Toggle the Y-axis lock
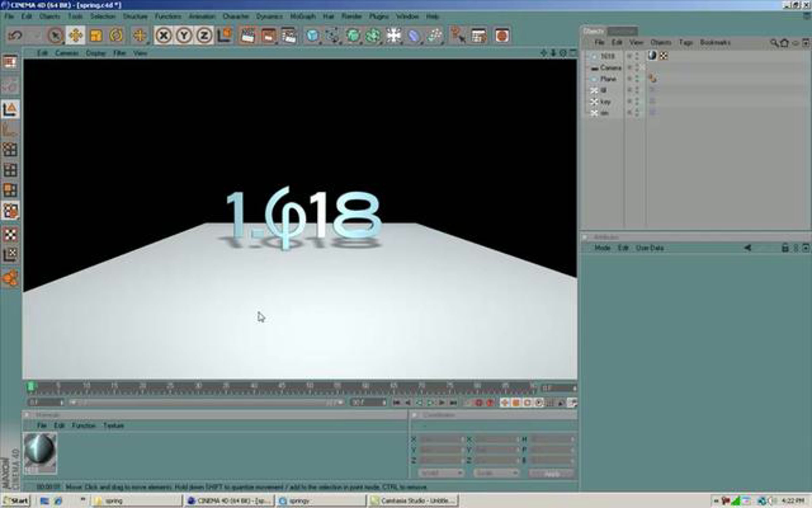The height and width of the screenshot is (508, 812). (184, 35)
